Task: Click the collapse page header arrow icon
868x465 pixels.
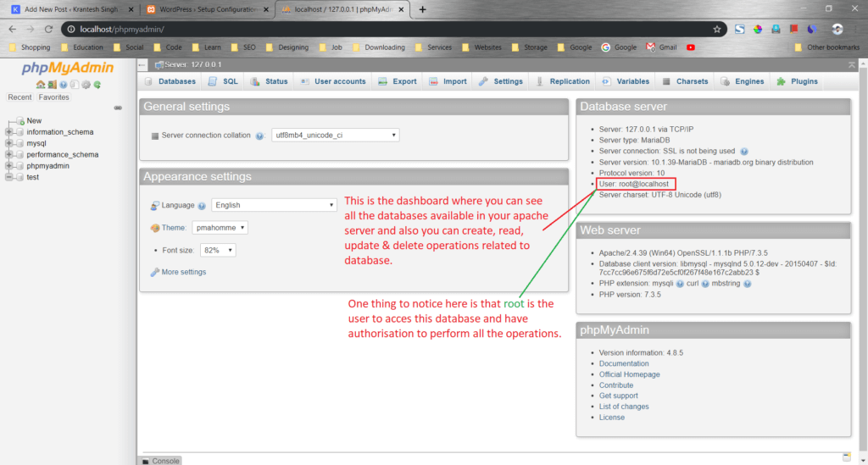Action: coord(851,65)
